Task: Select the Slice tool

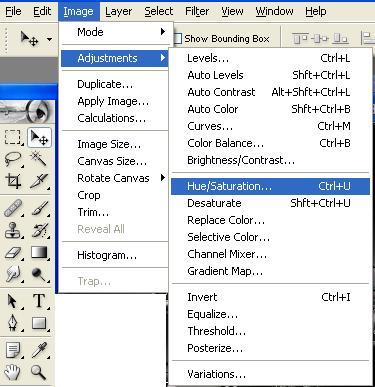Action: click(39, 181)
